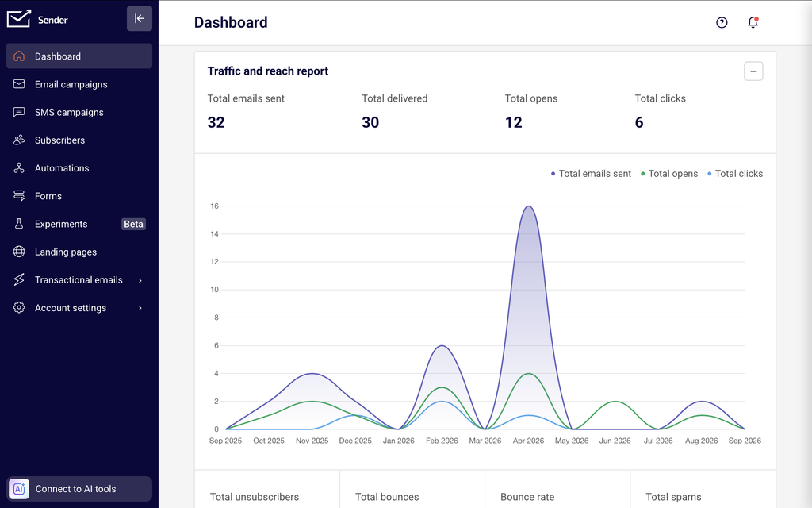Click the AI tools icon

click(19, 489)
